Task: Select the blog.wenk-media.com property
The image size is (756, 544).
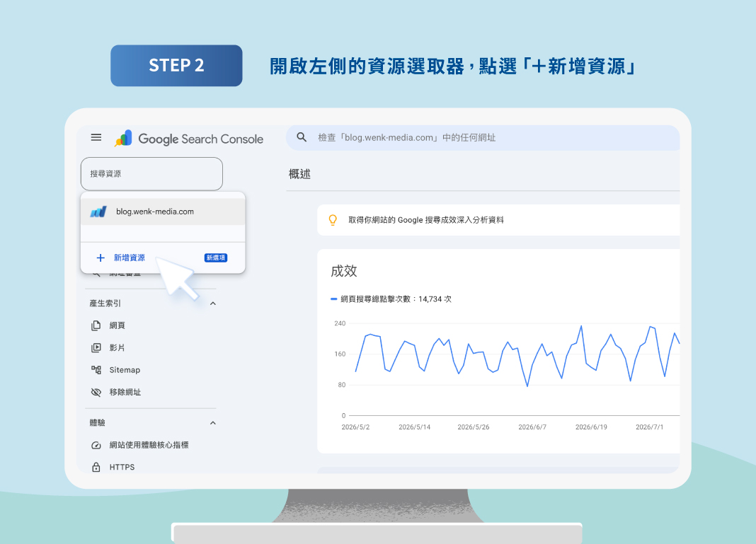Action: [x=163, y=212]
